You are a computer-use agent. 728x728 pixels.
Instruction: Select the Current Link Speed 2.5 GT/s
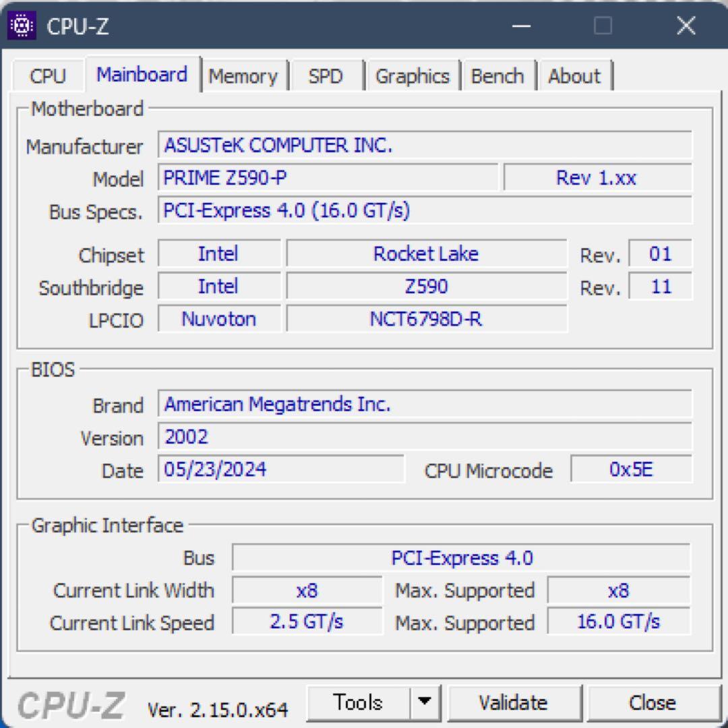tap(307, 621)
